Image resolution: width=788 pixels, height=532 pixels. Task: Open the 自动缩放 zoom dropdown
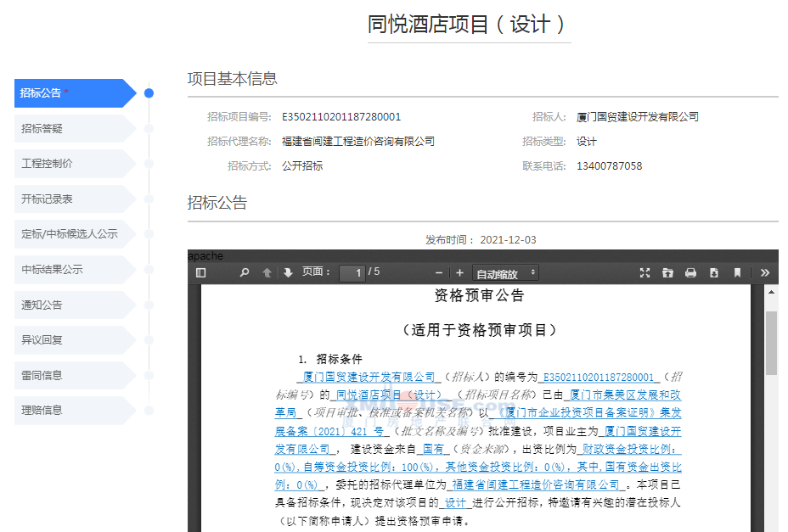[x=505, y=273]
